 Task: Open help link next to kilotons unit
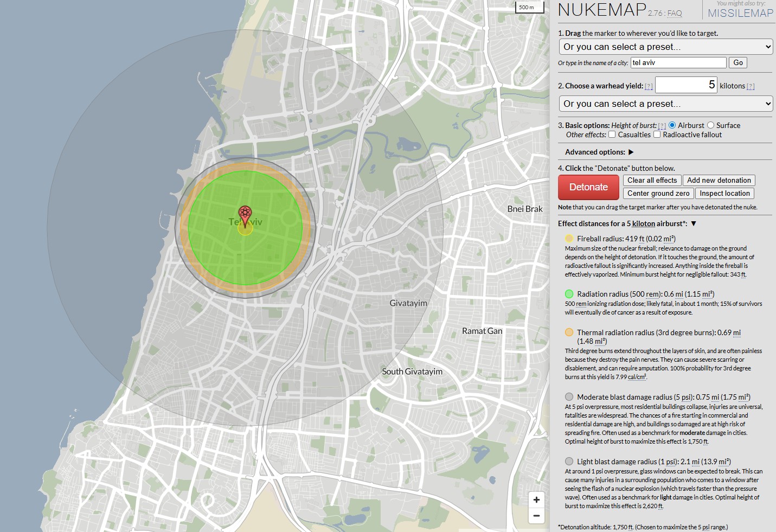751,86
